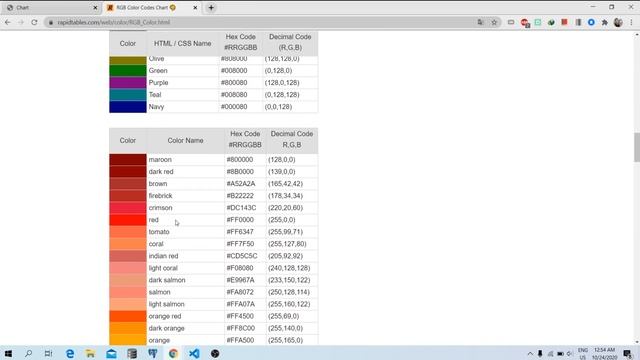Click decimal code (255,160,122)

point(289,304)
